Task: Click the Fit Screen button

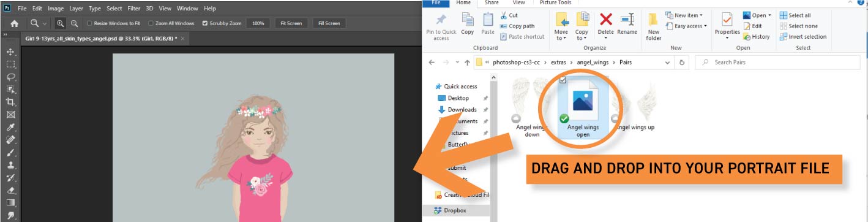Action: click(x=291, y=23)
